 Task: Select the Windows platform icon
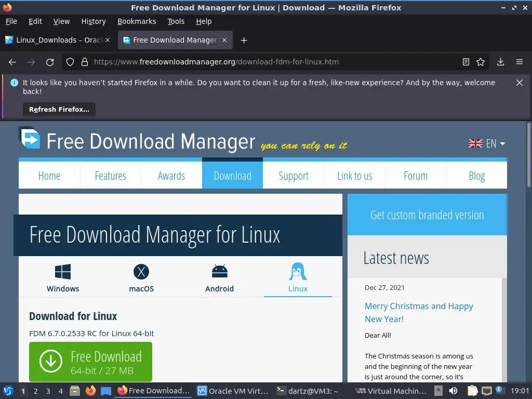(63, 272)
